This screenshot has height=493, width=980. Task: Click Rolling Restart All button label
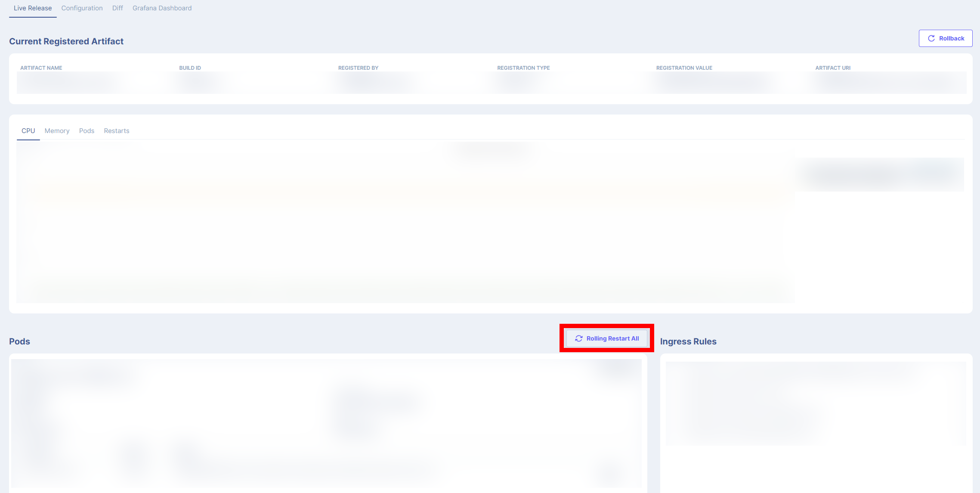click(x=612, y=338)
